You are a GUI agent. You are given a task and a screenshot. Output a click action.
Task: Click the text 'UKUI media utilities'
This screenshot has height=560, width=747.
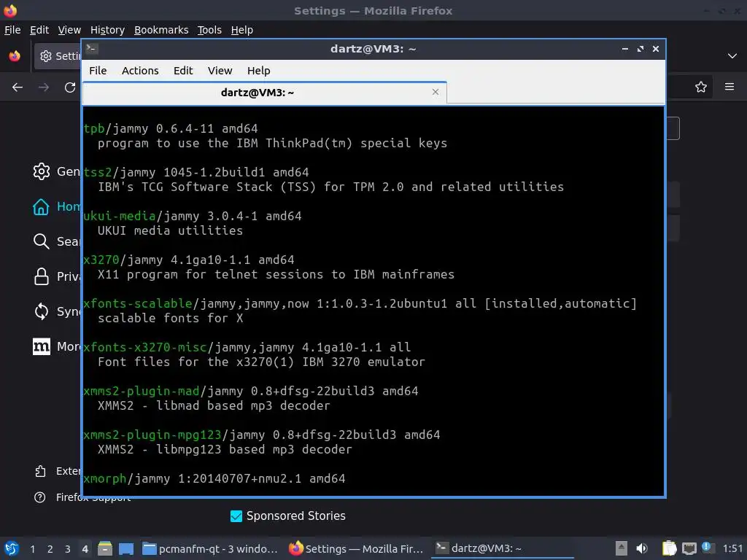click(x=171, y=231)
